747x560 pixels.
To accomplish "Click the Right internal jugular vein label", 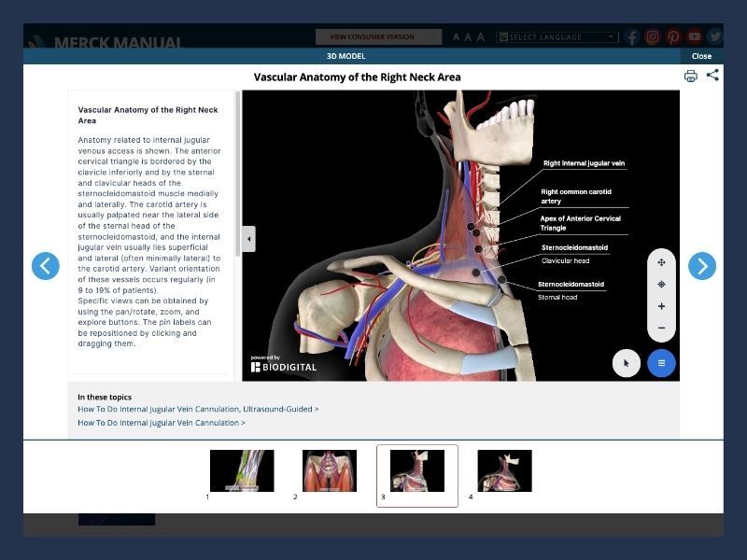I will [x=585, y=163].
